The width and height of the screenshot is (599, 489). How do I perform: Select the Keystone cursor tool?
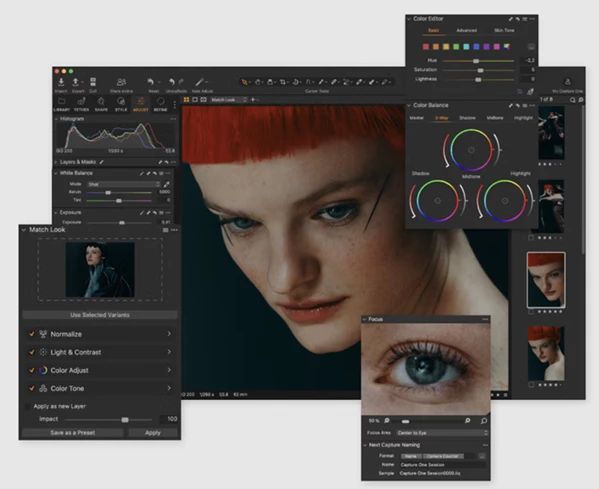pos(308,82)
